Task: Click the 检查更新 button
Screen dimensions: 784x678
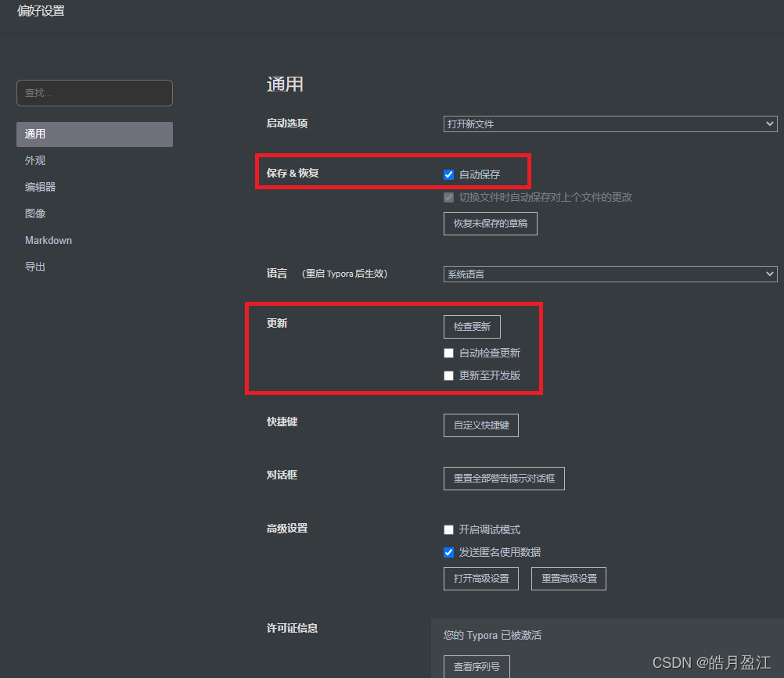Action: pos(472,327)
